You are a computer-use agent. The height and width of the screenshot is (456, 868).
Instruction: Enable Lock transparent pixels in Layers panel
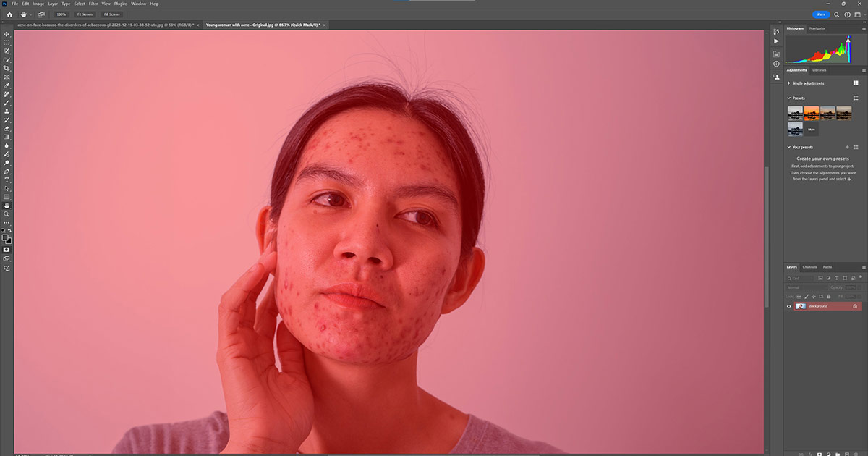799,297
